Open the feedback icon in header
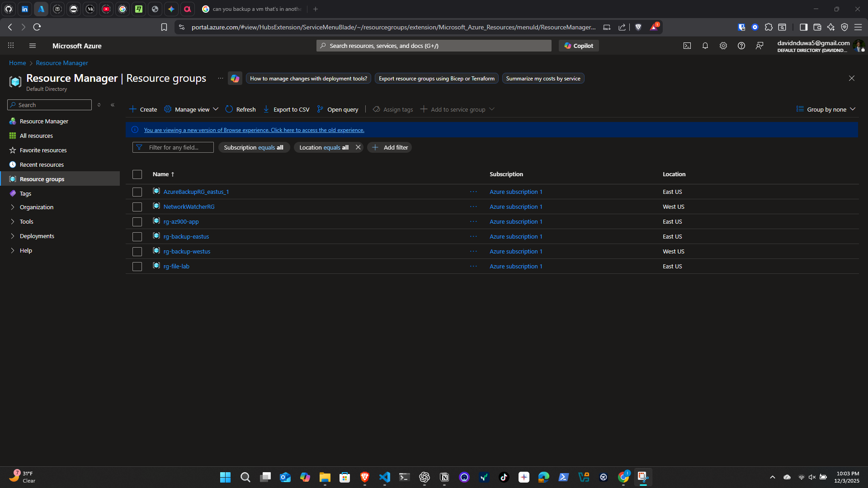The image size is (868, 488). (x=759, y=46)
